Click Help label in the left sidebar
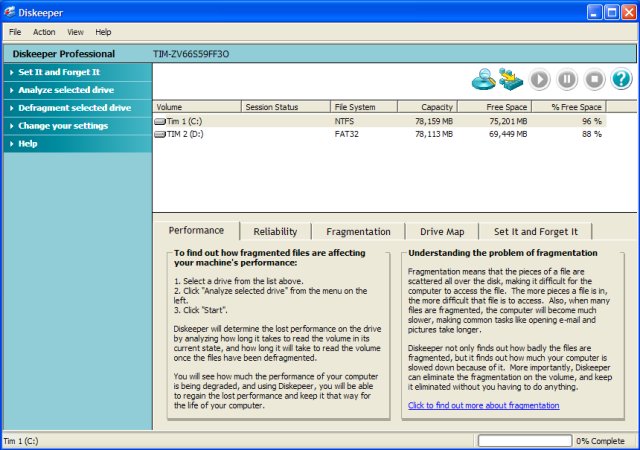640x450 pixels. (28, 144)
